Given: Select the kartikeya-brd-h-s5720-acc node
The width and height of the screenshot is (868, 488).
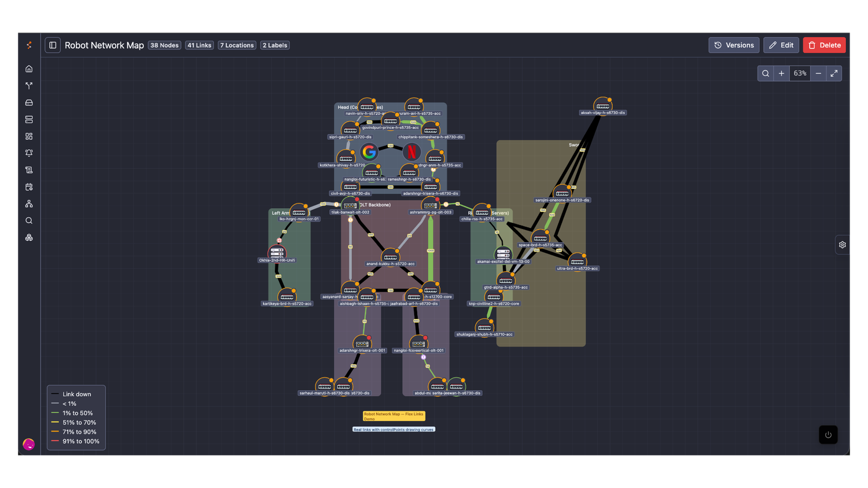Looking at the screenshot, I should [287, 297].
